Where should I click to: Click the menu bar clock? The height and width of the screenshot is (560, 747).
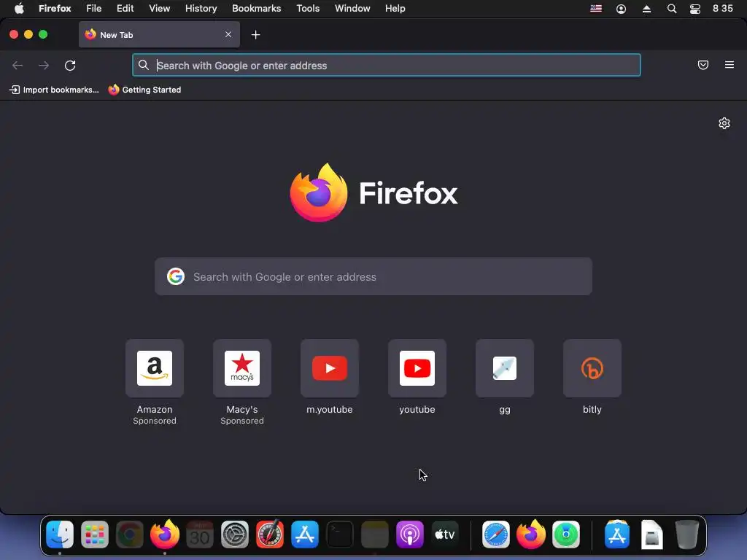pos(723,9)
